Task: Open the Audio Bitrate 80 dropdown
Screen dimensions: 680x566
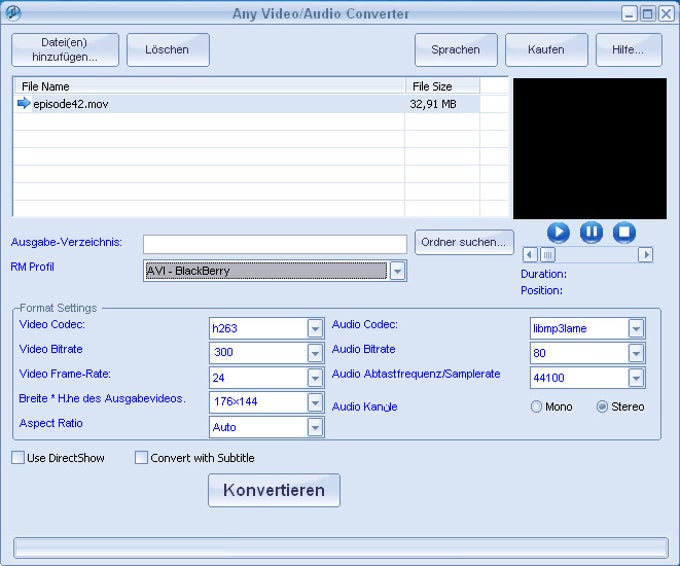Action: [636, 353]
